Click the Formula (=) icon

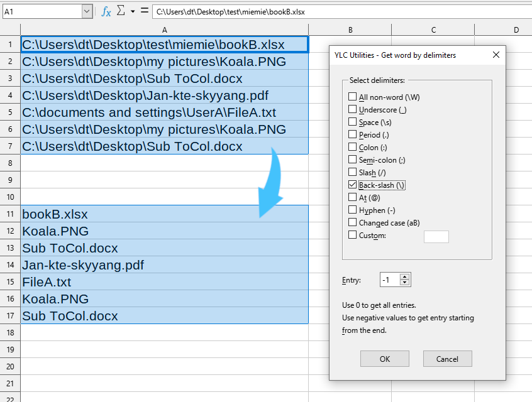point(145,11)
